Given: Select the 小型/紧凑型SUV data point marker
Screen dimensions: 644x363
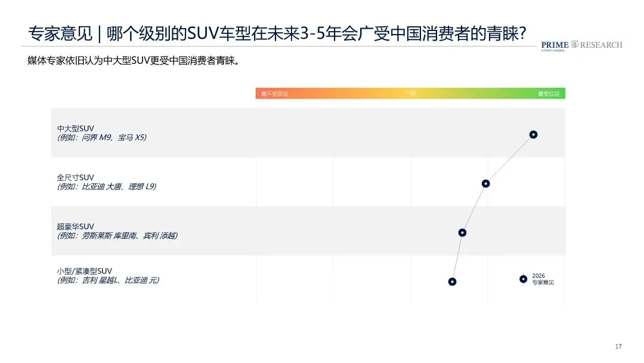Looking at the screenshot, I should [453, 281].
